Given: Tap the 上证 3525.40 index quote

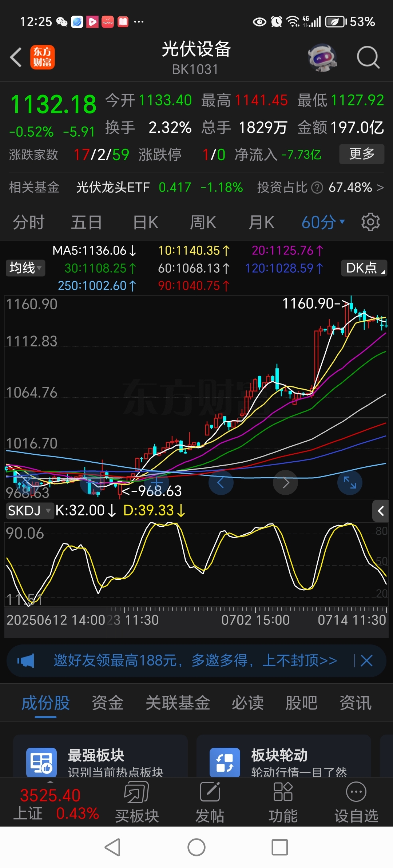Looking at the screenshot, I should pos(56,804).
